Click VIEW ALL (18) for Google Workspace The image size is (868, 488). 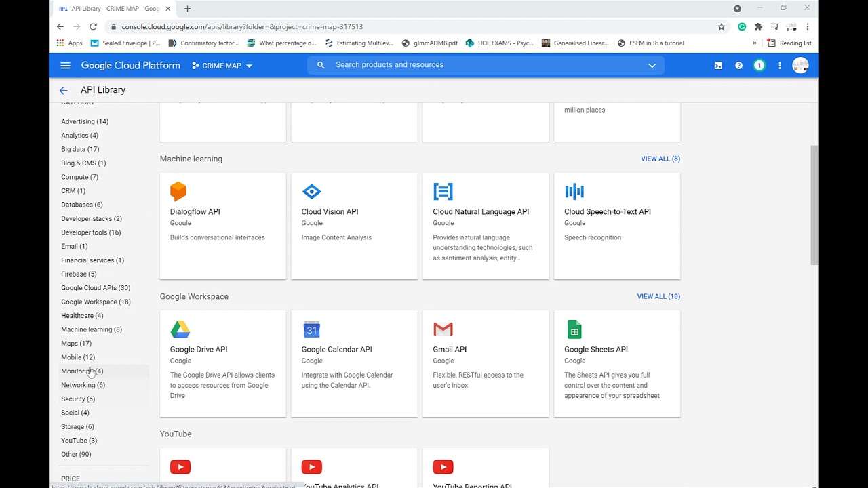tap(658, 296)
